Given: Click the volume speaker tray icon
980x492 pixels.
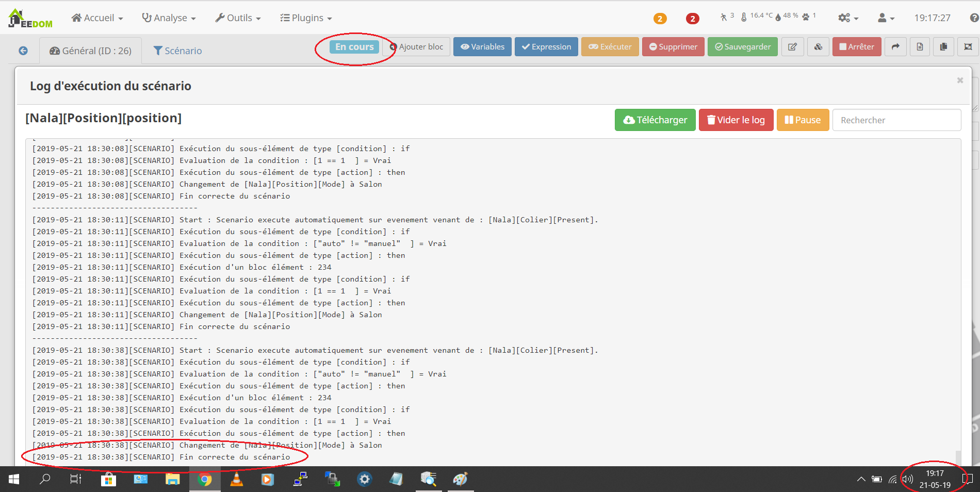Looking at the screenshot, I should tap(907, 480).
